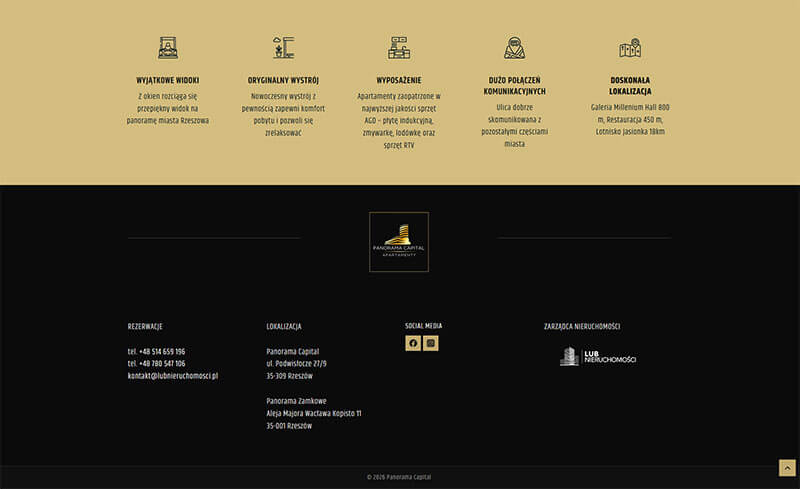Viewport: 800px width, 489px height.
Task: Open the LUB Nieruchomości logo link
Action: click(x=598, y=357)
